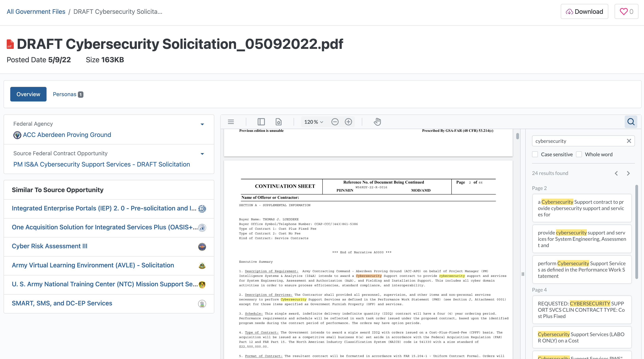Open SMART, SMS, and DC-EP Services link

tap(62, 303)
